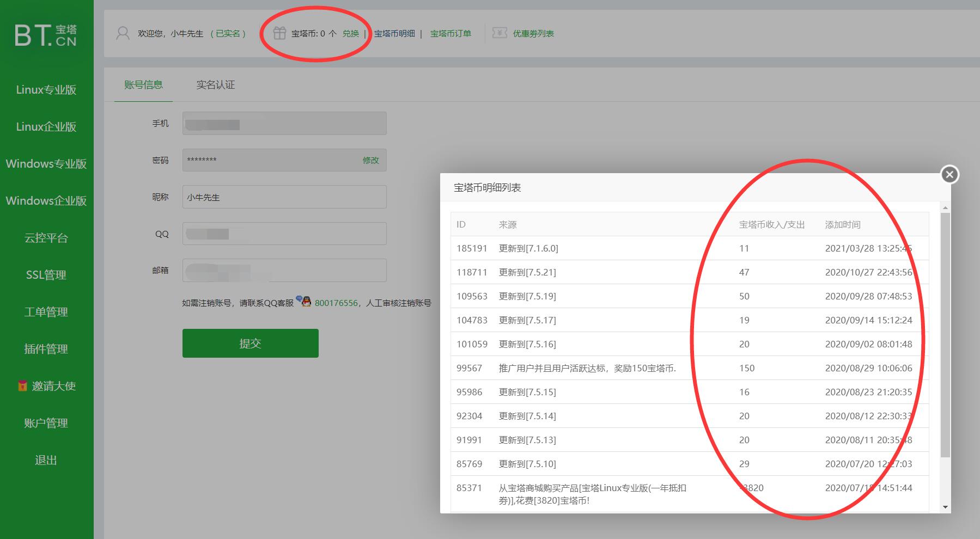Open the 优惠券列表 link

[x=533, y=33]
